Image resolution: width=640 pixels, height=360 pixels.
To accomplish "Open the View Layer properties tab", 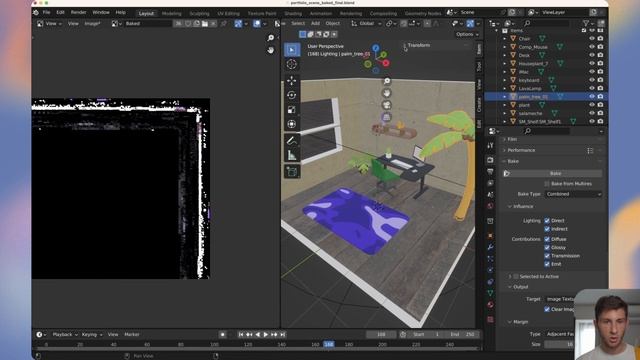I will point(491,183).
